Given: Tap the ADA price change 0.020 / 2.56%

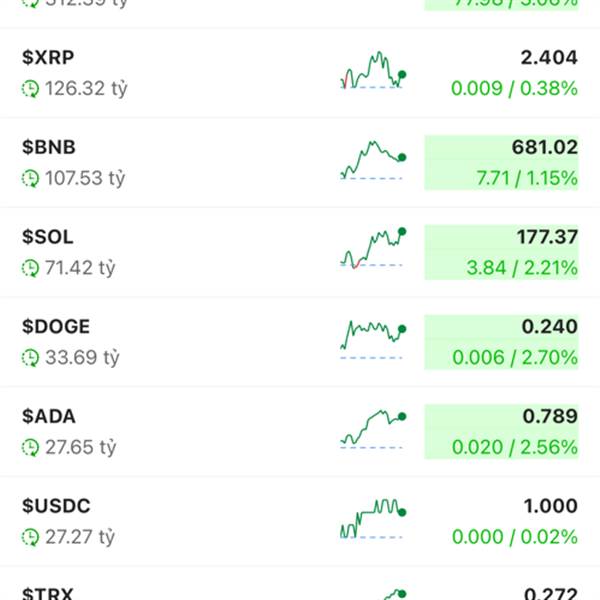Looking at the screenshot, I should point(514,447).
